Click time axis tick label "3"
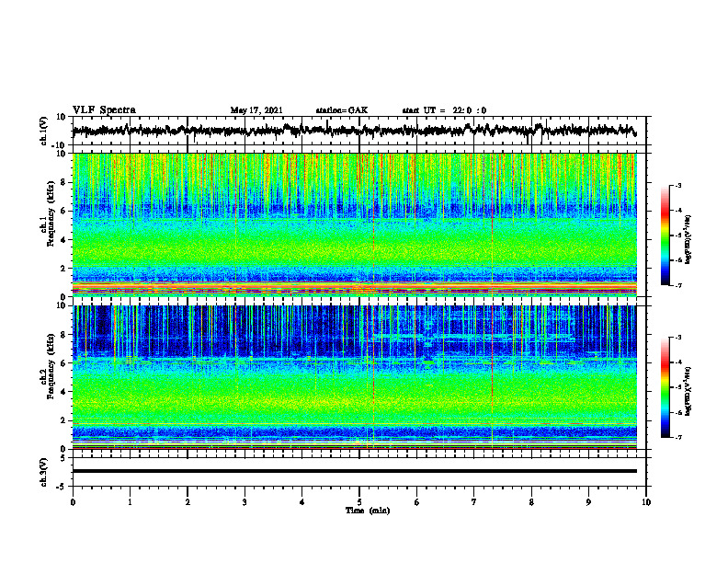The image size is (728, 563). point(245,502)
